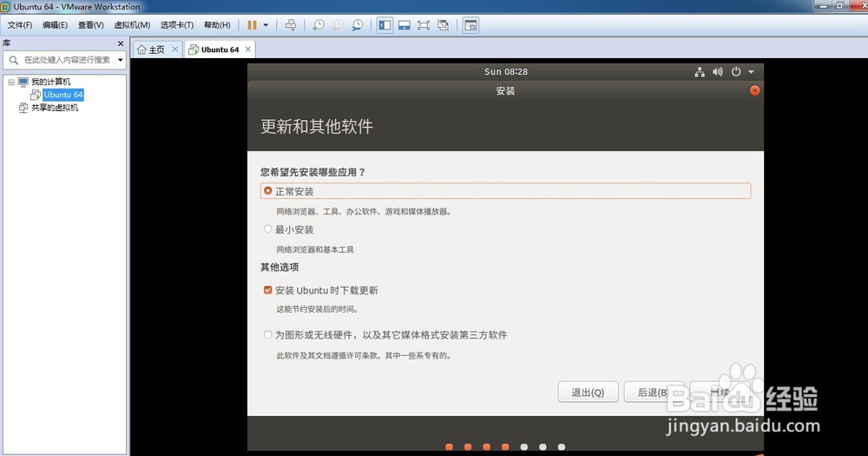Open the snapshot manager icon

(x=358, y=25)
